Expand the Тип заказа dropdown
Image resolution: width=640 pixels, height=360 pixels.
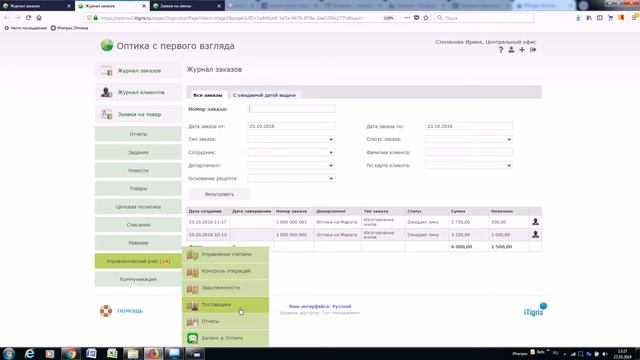331,139
